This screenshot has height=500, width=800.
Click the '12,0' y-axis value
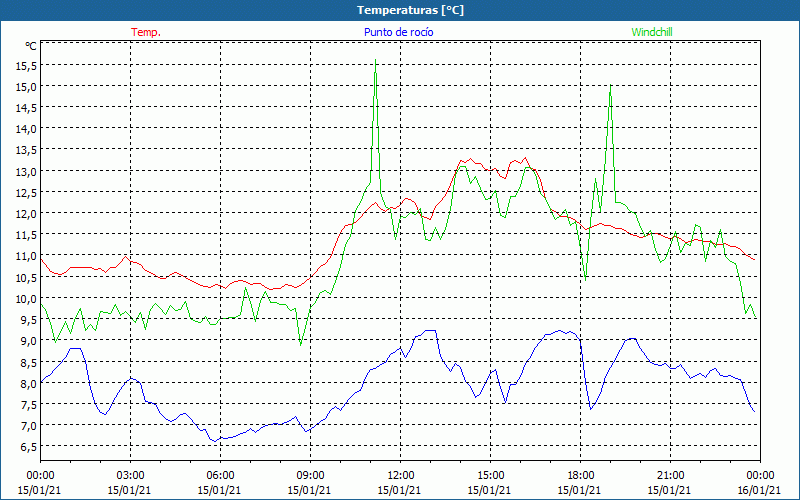click(26, 214)
